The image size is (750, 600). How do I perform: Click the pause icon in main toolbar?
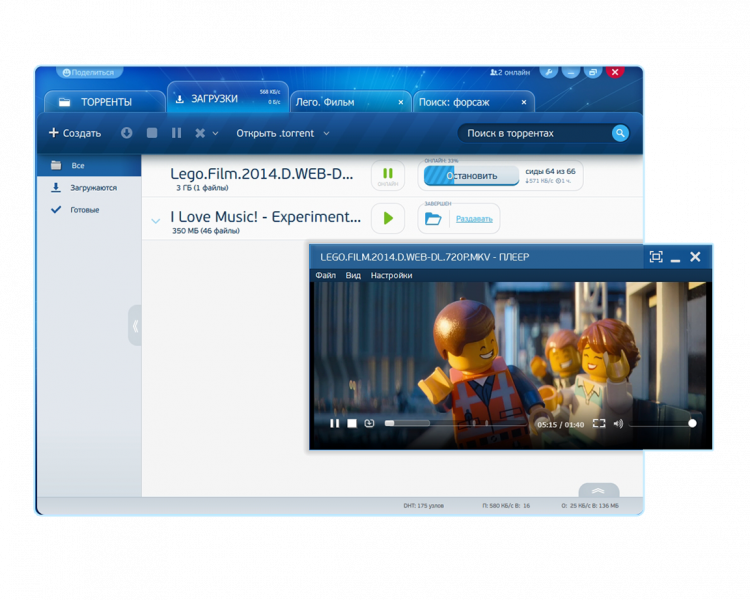click(x=177, y=133)
